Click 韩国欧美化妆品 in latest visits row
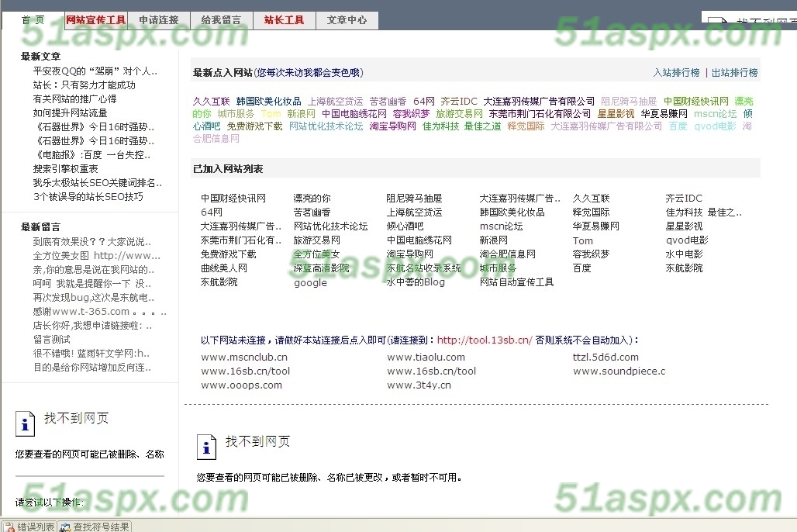797x532 pixels. click(x=269, y=102)
